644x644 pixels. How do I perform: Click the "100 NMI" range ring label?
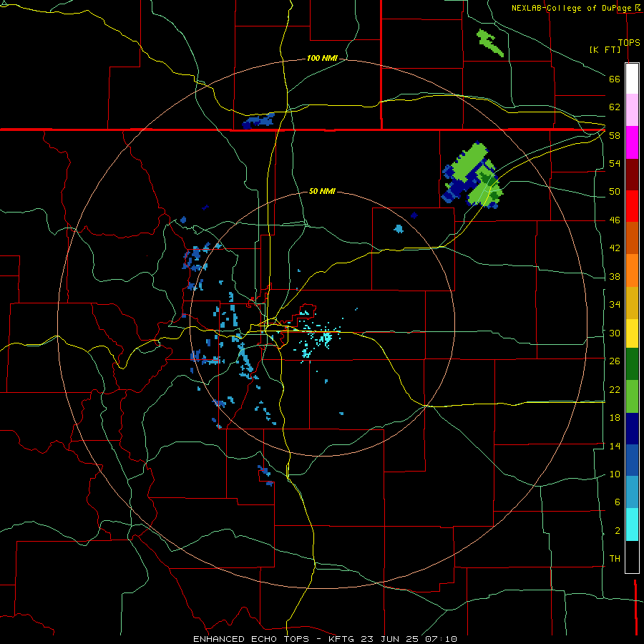tap(322, 59)
